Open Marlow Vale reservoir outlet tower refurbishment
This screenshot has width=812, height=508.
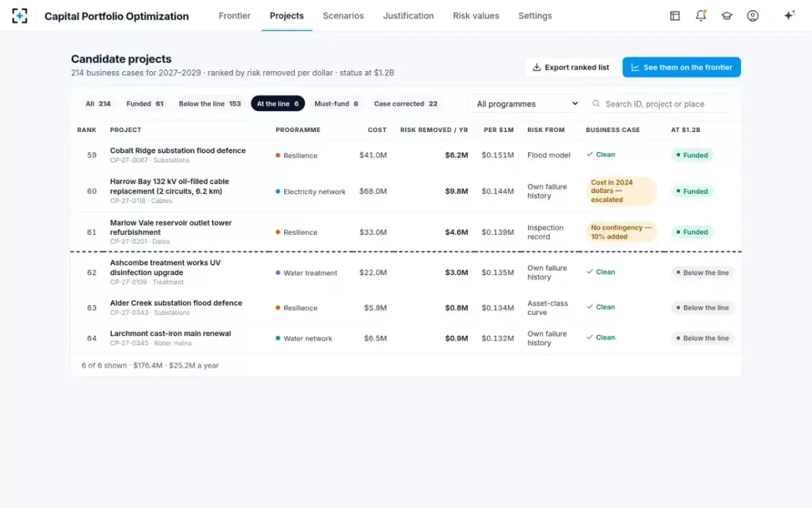[171, 228]
